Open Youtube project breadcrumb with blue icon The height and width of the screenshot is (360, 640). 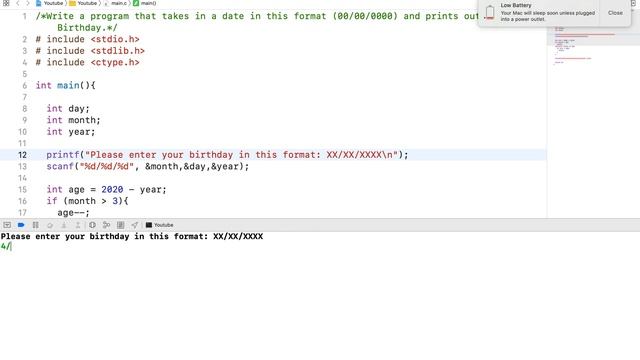(49, 3)
